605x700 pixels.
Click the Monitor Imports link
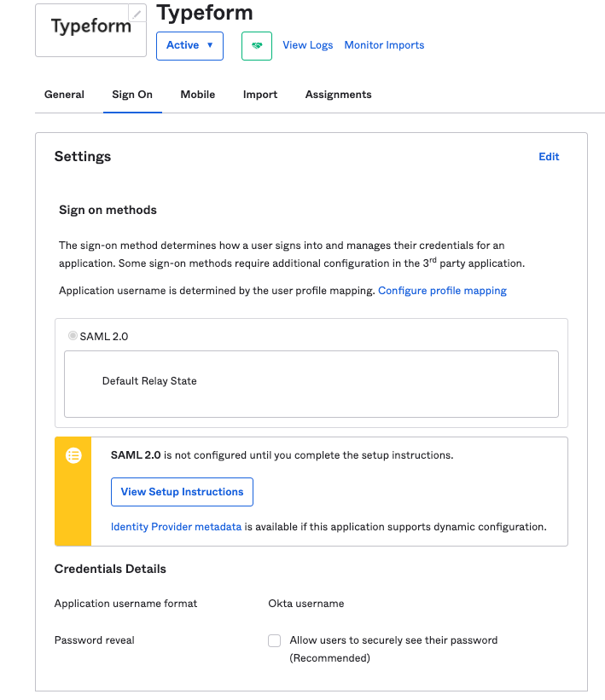[384, 45]
